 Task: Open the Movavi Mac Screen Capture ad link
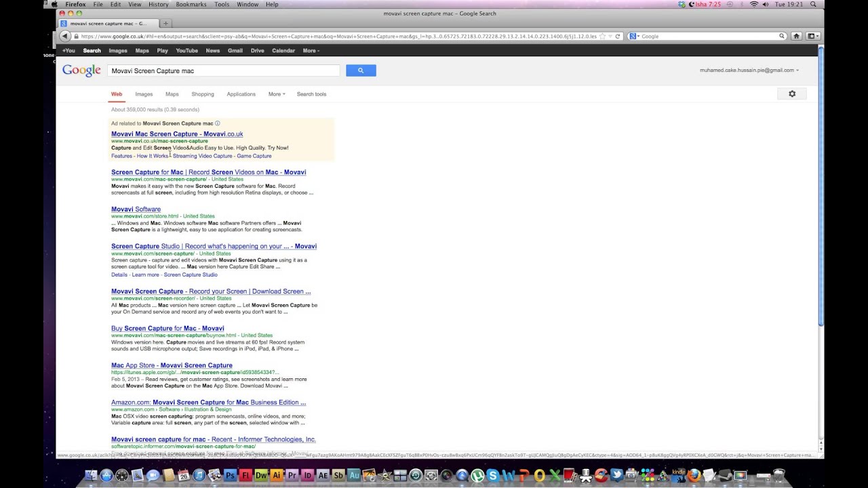(x=177, y=134)
